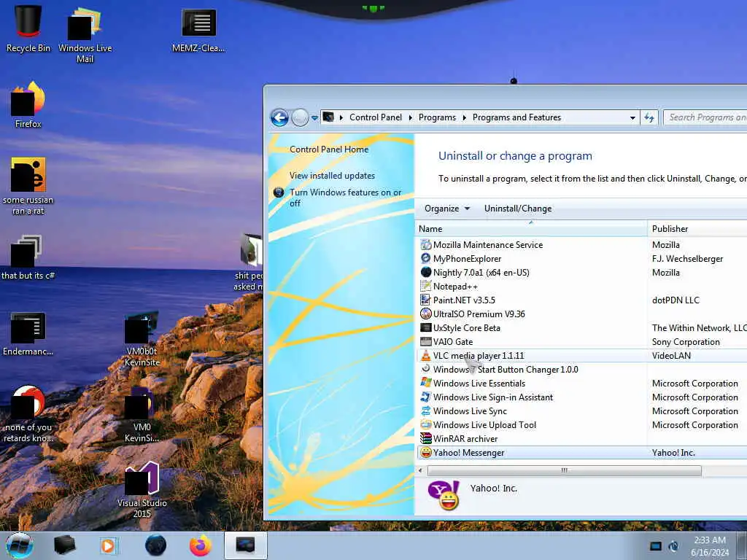Open the Organize dropdown menu
Viewport: 747px width, 560px height.
coord(447,209)
